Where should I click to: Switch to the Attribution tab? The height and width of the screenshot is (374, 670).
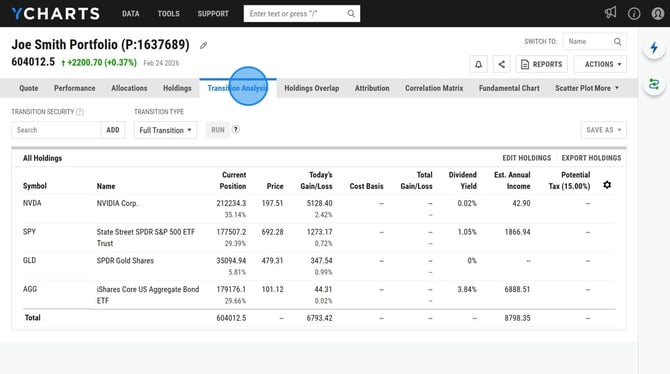pyautogui.click(x=372, y=88)
